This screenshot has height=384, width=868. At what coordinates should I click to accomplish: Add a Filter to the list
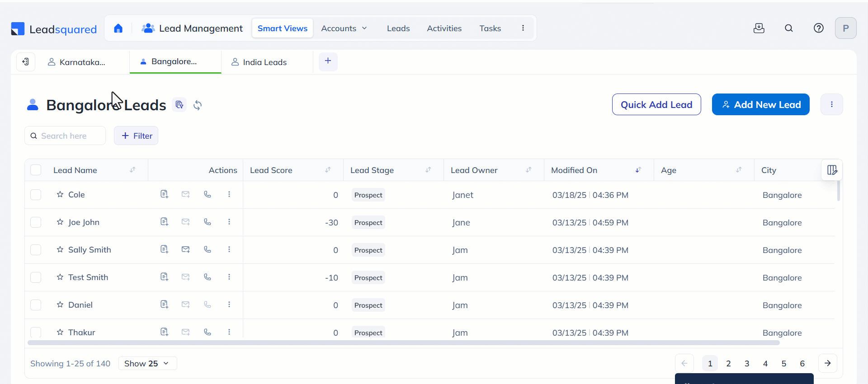[x=136, y=136]
